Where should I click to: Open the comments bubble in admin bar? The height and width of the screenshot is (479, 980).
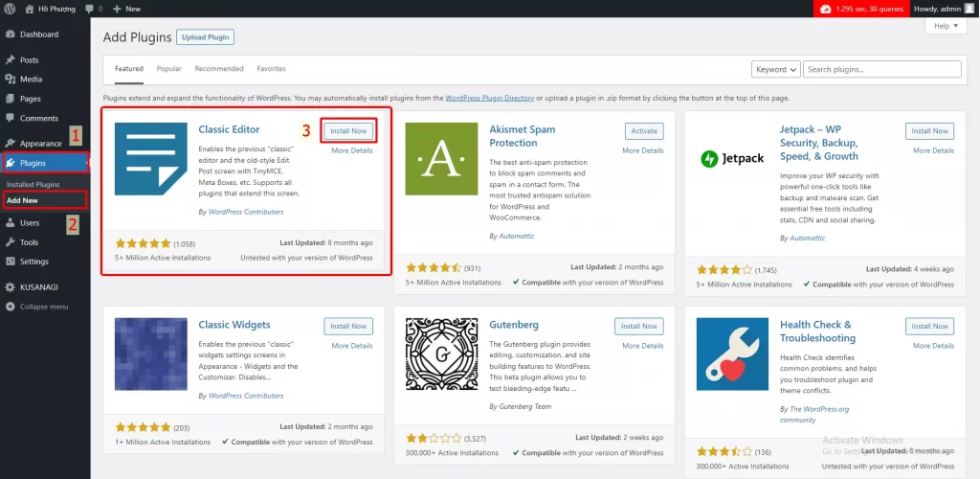pyautogui.click(x=93, y=9)
